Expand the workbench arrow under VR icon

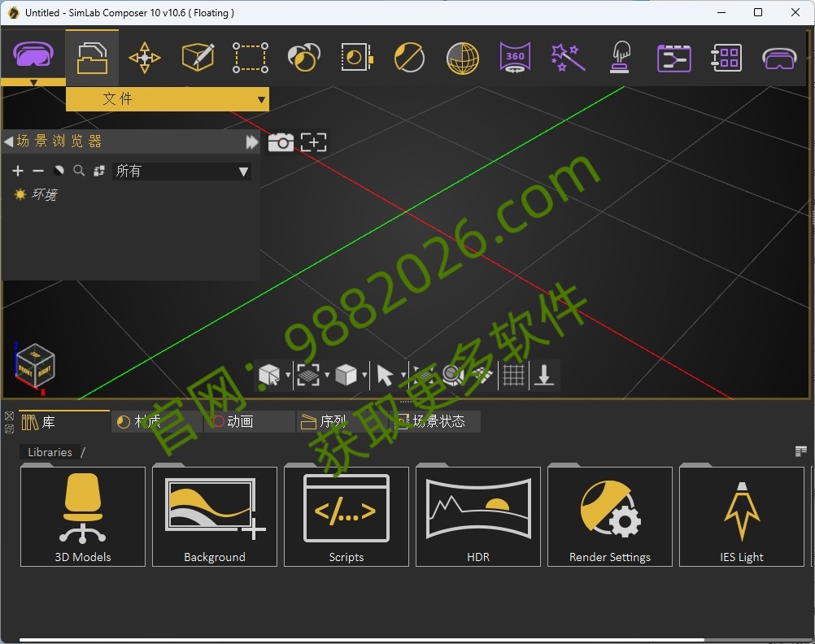pyautogui.click(x=34, y=83)
